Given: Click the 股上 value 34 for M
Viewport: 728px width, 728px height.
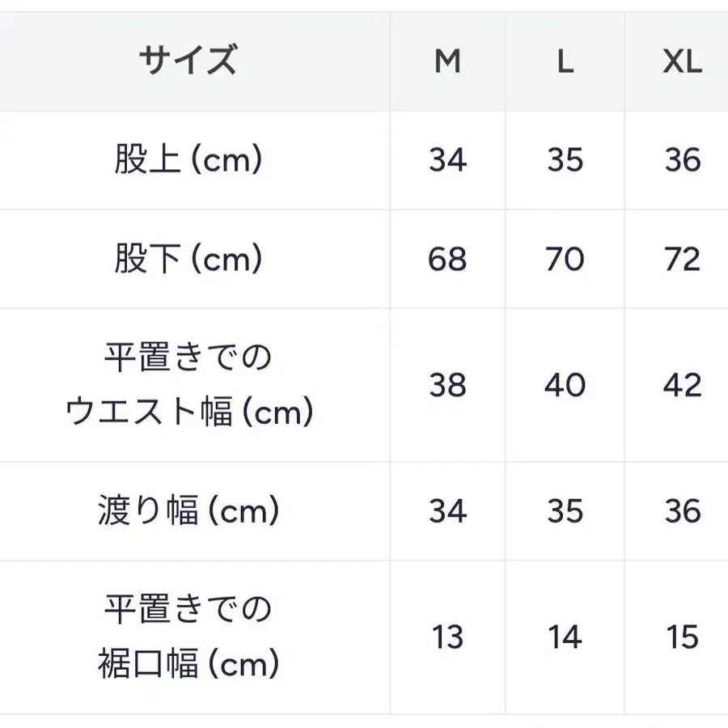Looking at the screenshot, I should (447, 160).
